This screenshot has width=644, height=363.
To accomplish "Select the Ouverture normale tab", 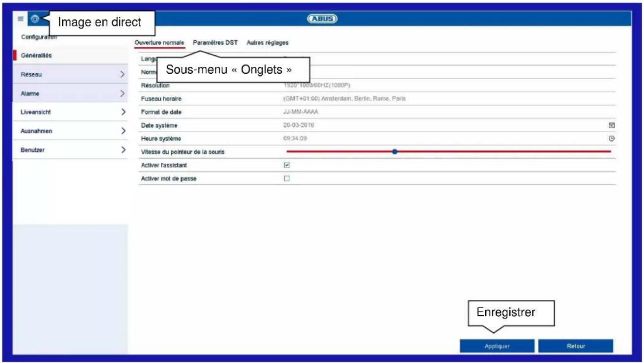I will [159, 43].
